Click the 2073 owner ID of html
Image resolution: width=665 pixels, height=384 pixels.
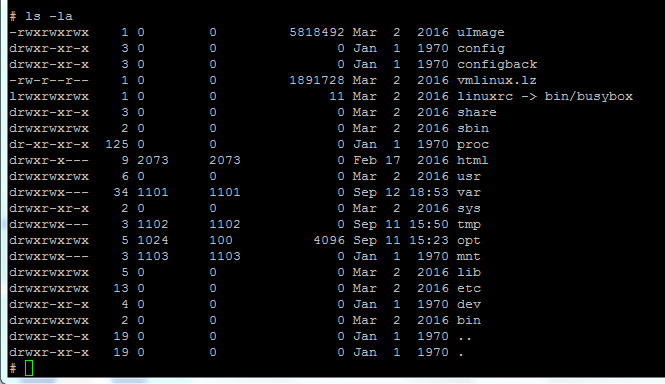153,160
